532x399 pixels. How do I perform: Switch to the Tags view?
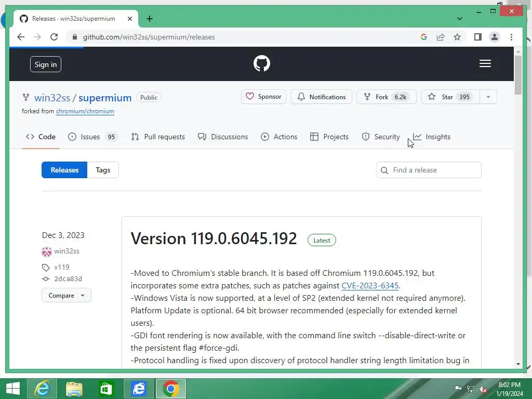(x=103, y=170)
